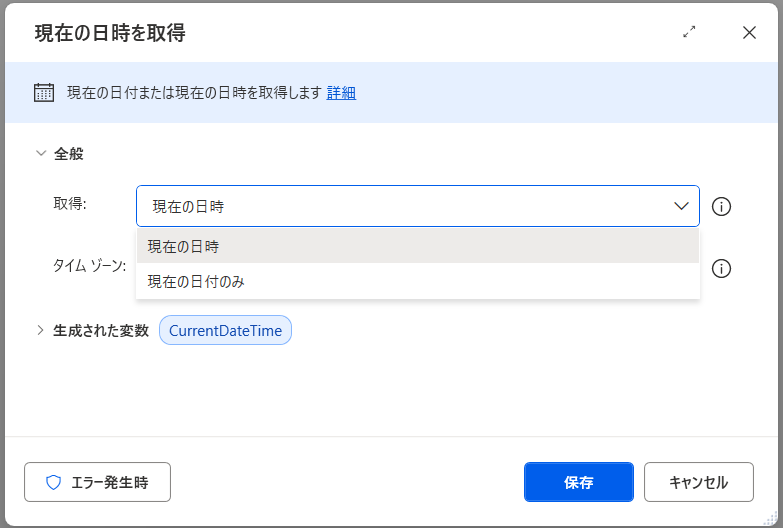This screenshot has height=528, width=783.
Task: Click the shield icon for エラー発生時
Action: (54, 482)
